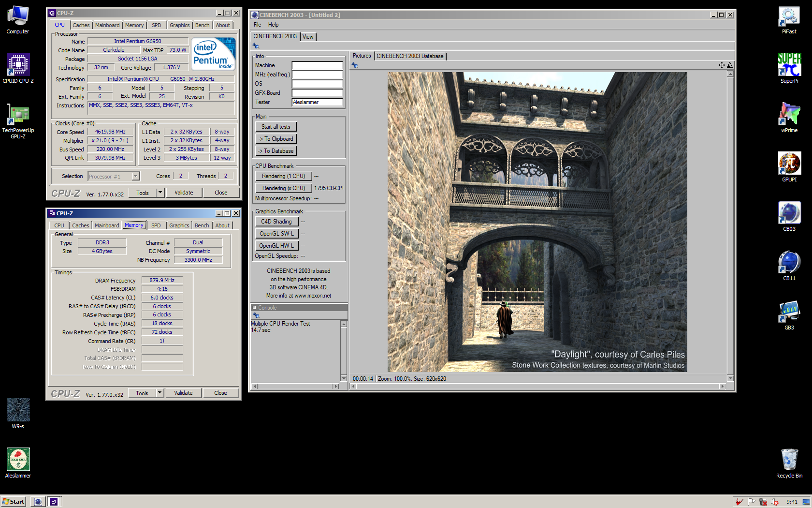Click the 1795 CB-CPU score text
The image size is (812, 508).
point(329,188)
